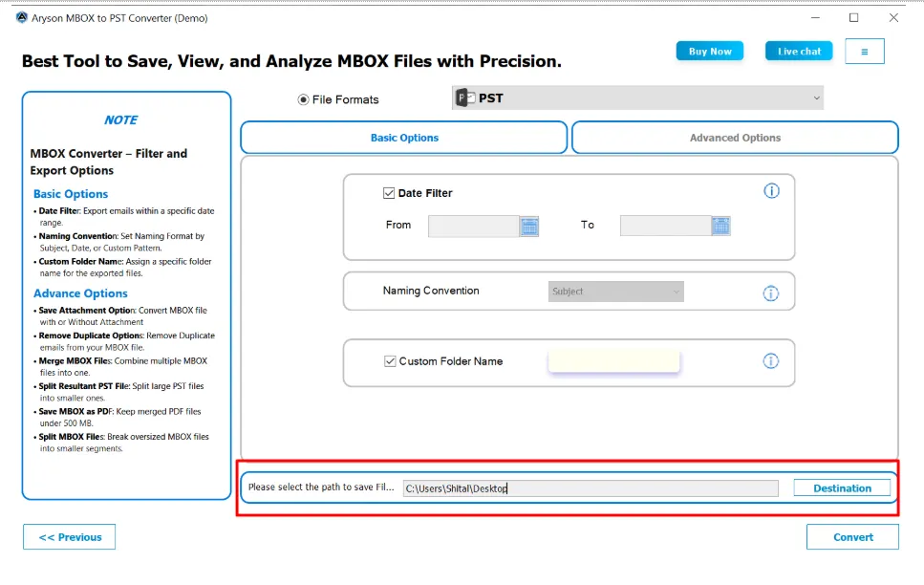Click the PST Outlook format icon

(x=464, y=98)
